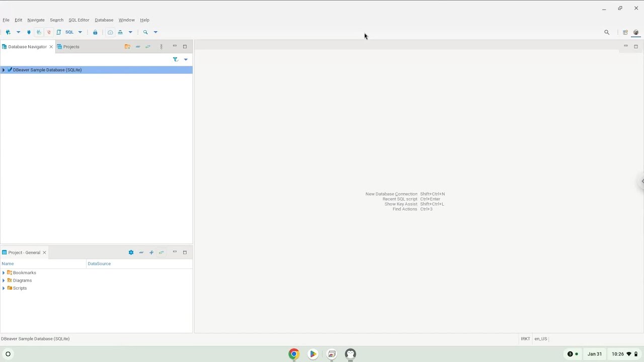Screen dimensions: 644x362
Task: Click the plus Expand All icon in Project panel
Action: [x=151, y=252]
